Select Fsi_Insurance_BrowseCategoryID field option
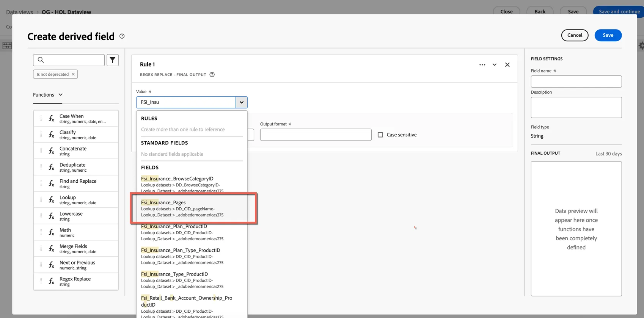The width and height of the screenshot is (644, 318). click(x=192, y=185)
